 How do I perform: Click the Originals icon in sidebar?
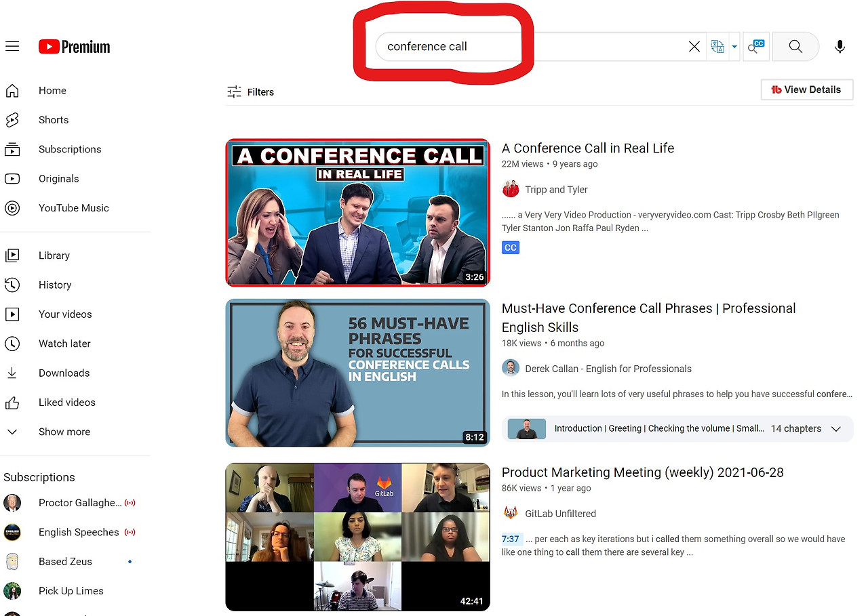coord(12,179)
